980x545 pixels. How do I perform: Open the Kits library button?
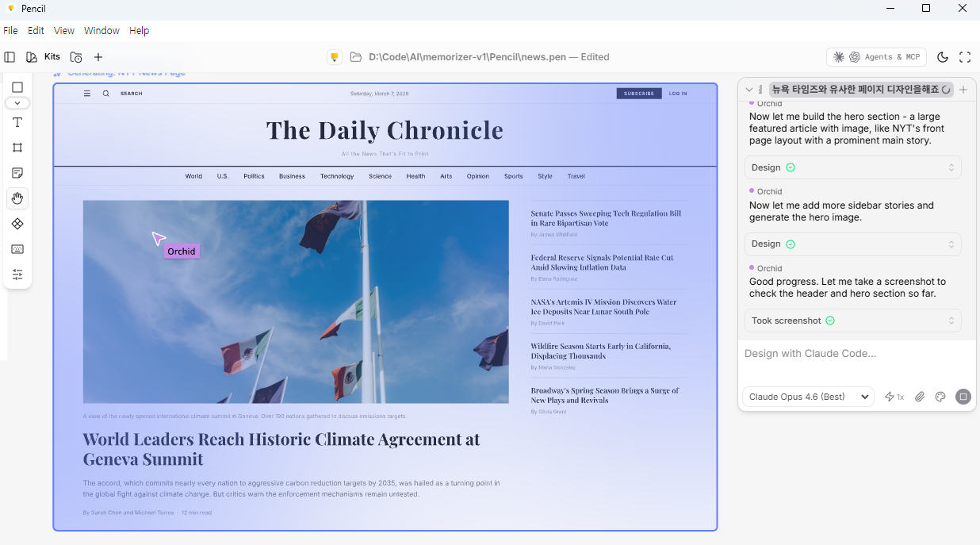pos(44,57)
